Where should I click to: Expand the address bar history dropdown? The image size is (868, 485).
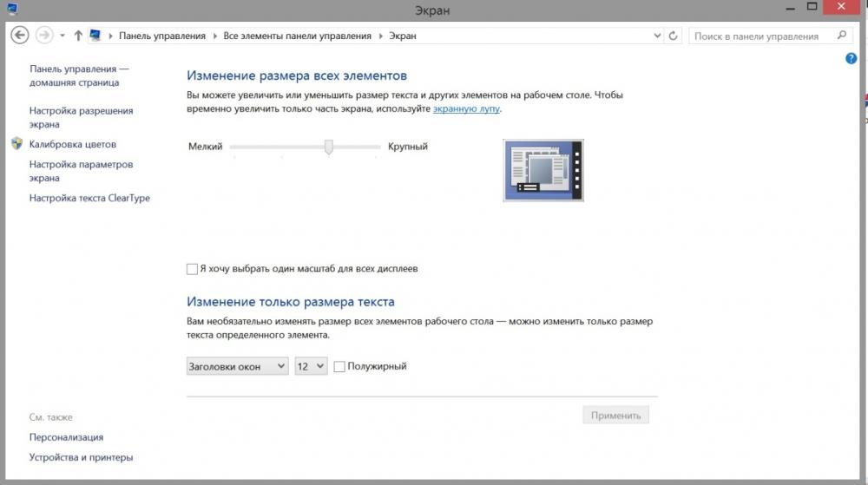(657, 36)
